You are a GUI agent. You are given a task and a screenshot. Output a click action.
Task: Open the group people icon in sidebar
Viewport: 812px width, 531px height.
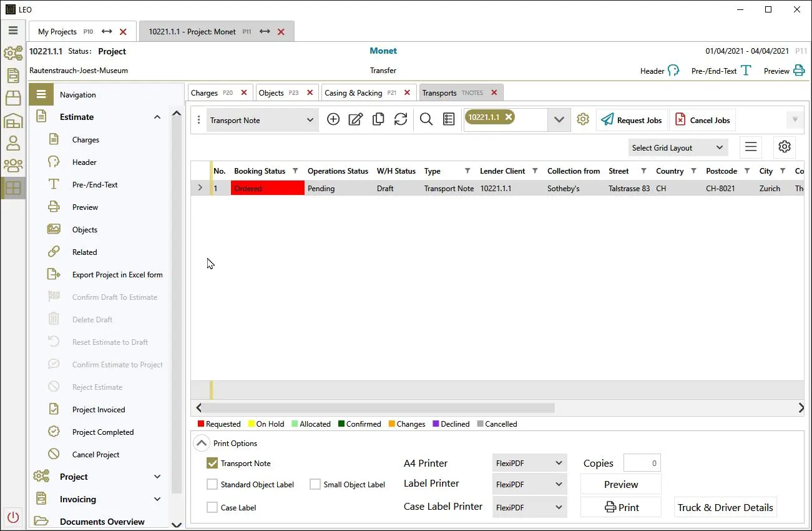pos(13,165)
